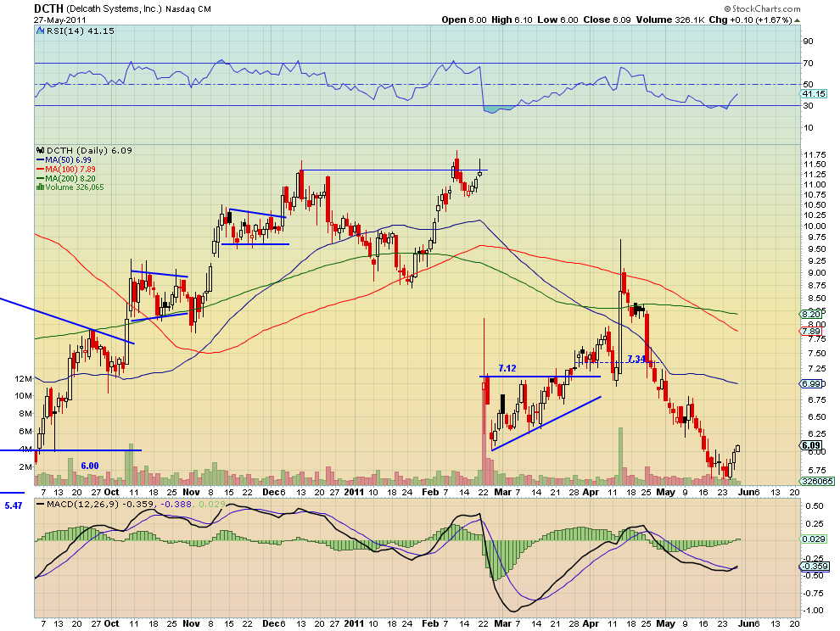Click the -0.359 MACD value tag
Viewport: 840px width, 631px height.
(x=815, y=567)
